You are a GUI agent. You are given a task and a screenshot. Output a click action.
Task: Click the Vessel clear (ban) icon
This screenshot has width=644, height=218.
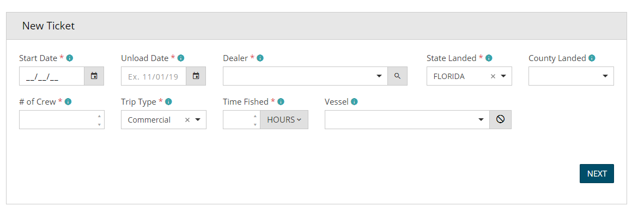(500, 120)
